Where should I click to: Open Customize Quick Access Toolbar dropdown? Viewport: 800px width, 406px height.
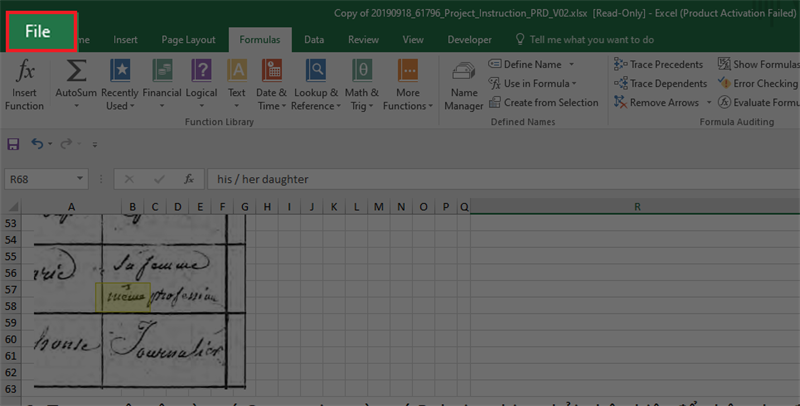point(94,145)
